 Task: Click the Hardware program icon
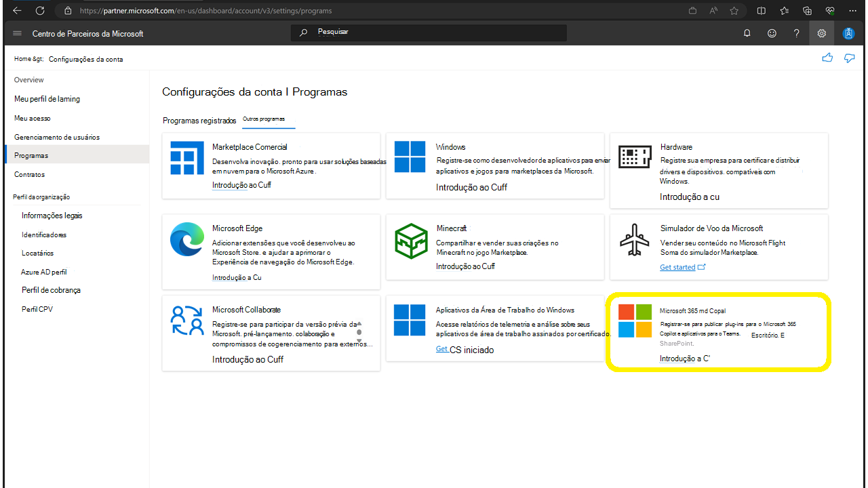click(x=635, y=157)
